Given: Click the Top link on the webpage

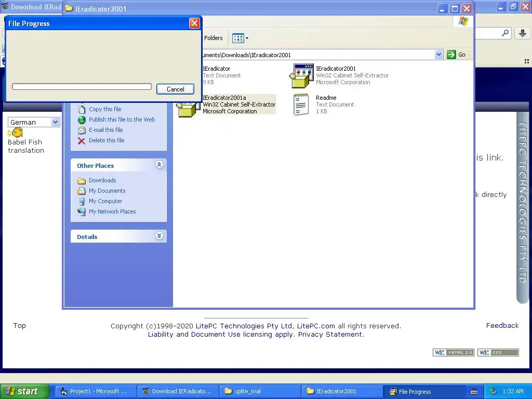Looking at the screenshot, I should point(19,325).
